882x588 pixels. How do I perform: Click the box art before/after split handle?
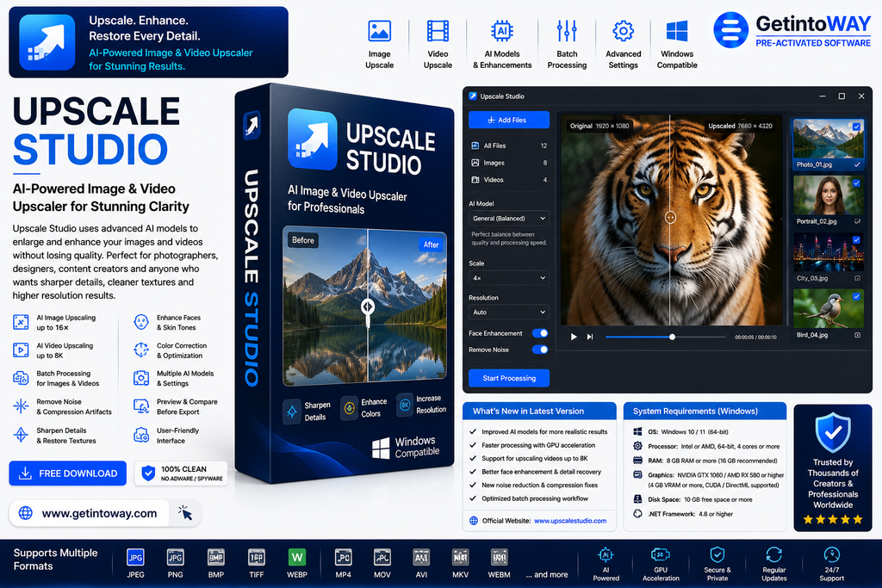click(x=367, y=307)
